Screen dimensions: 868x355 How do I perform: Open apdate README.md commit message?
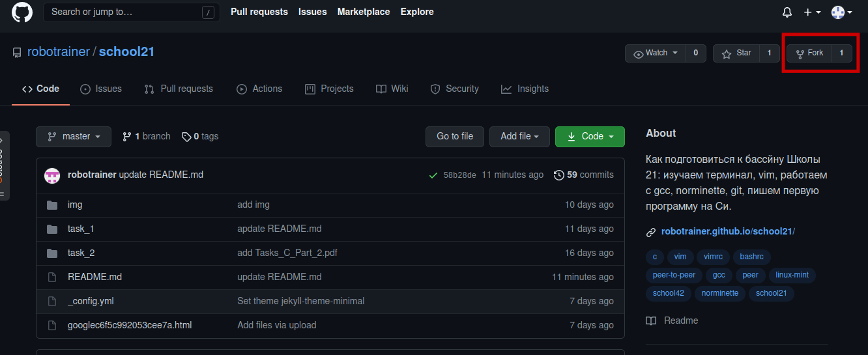[280, 229]
